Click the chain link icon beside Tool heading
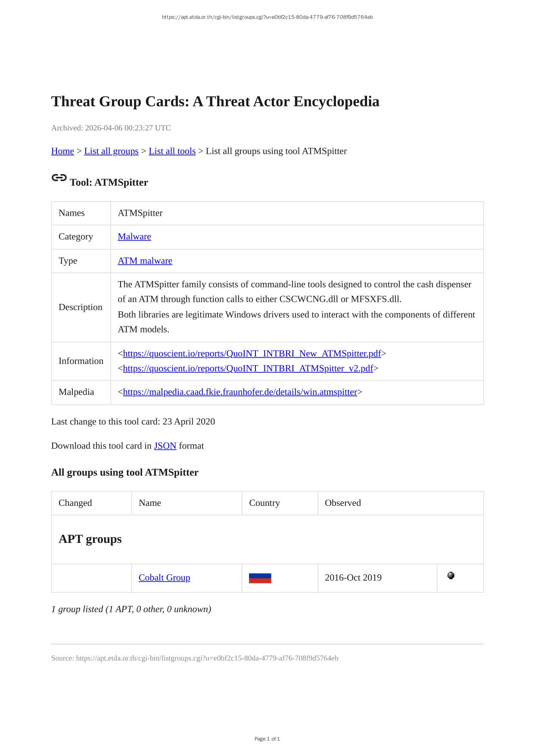Viewport: 535px width, 756px height. [x=59, y=178]
